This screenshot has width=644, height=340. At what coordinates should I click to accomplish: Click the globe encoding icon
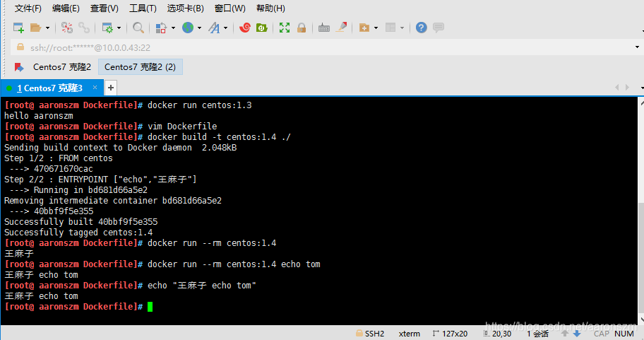point(188,28)
